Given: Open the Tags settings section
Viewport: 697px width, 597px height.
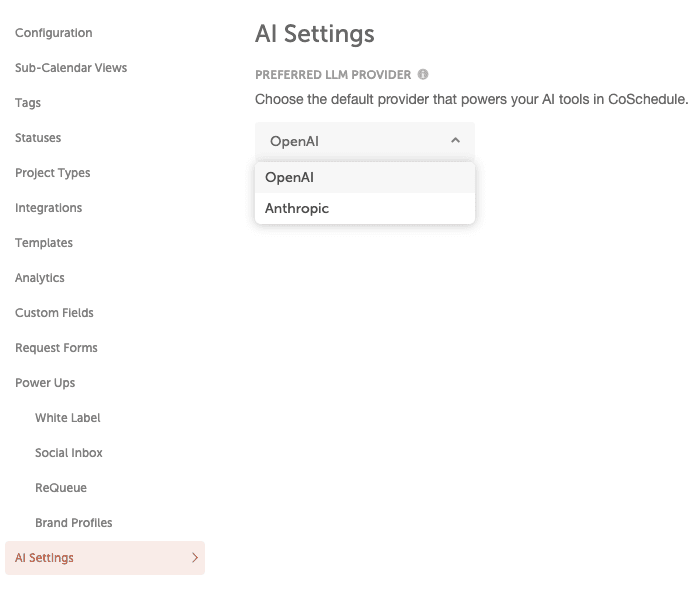Looking at the screenshot, I should pyautogui.click(x=28, y=103).
